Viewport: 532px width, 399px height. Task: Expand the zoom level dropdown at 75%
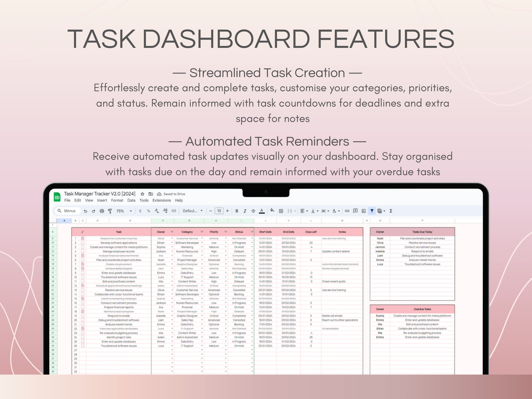coord(131,211)
